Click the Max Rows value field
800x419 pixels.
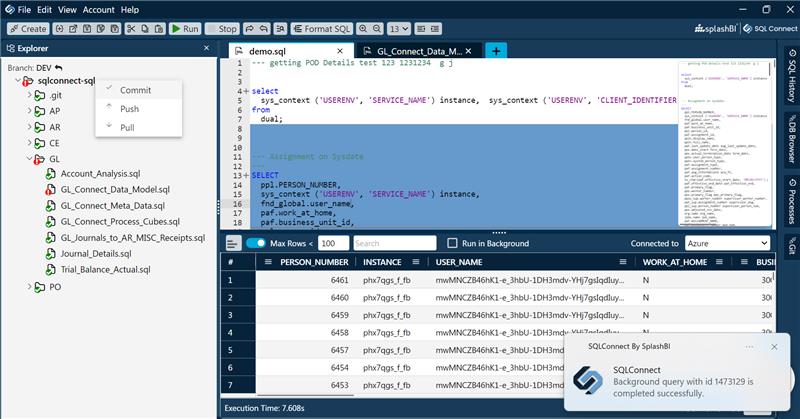[333, 243]
